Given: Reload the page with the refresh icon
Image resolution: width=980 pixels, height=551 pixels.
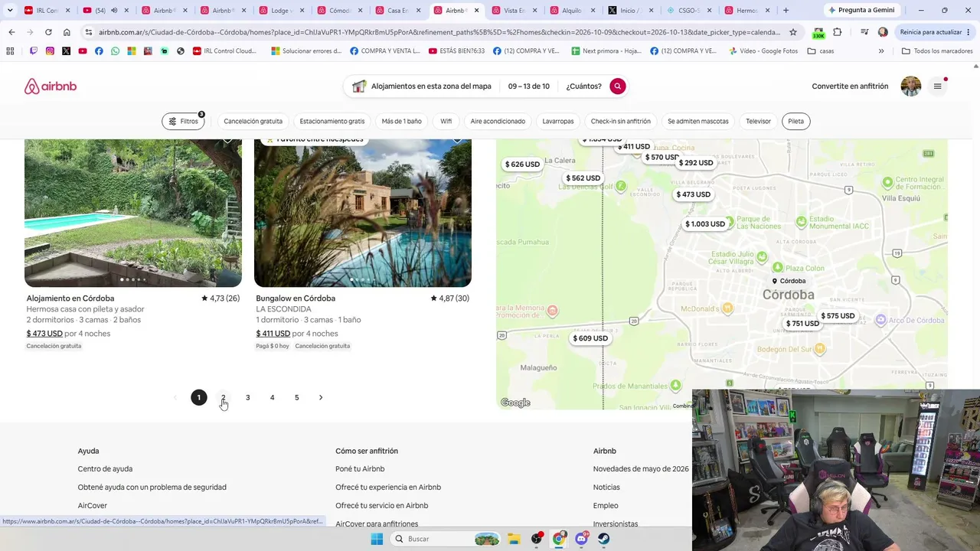Looking at the screenshot, I should coord(48,32).
